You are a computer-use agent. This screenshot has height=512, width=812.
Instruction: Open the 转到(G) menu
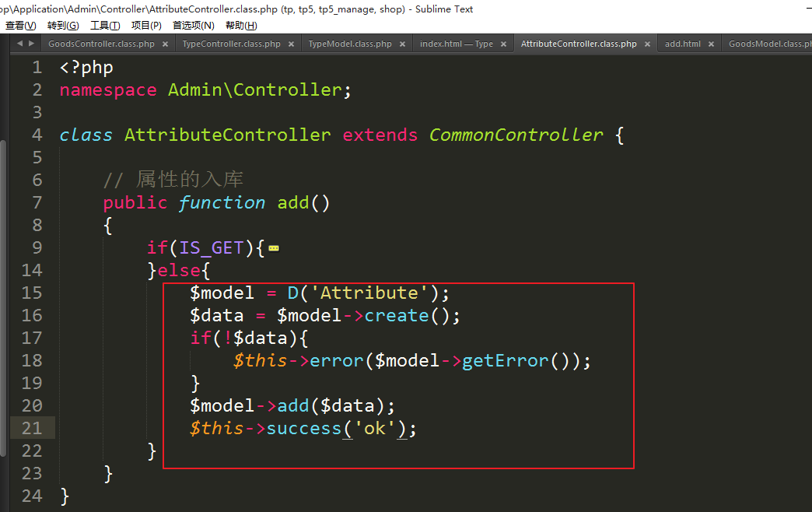point(63,25)
